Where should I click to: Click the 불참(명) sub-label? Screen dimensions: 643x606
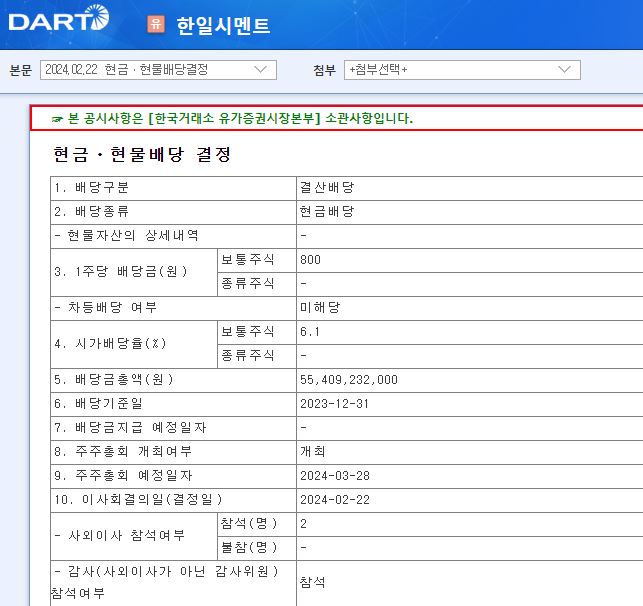click(x=249, y=547)
